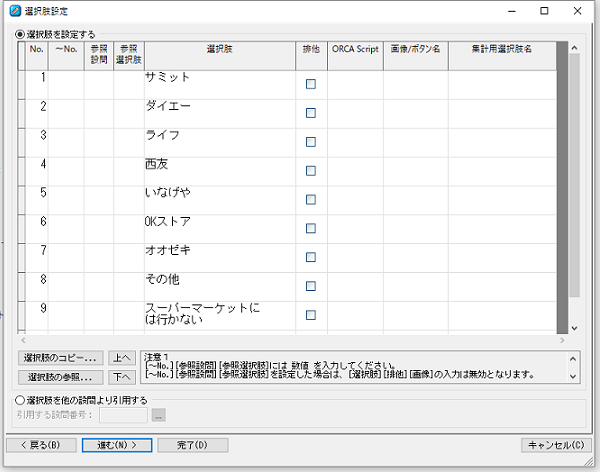Select the 選択肢を他の設問より引用する radio button
The height and width of the screenshot is (472, 602).
[x=20, y=400]
